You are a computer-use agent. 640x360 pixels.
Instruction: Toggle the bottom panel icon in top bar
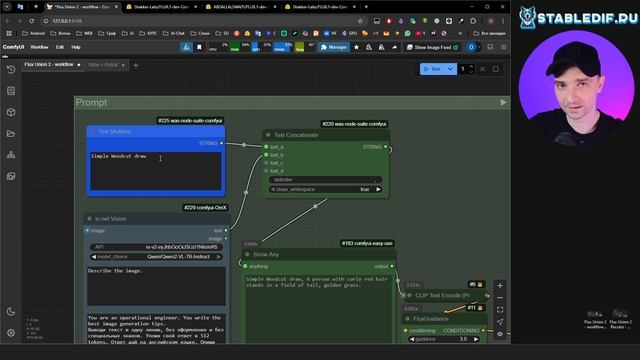pyautogui.click(x=490, y=47)
